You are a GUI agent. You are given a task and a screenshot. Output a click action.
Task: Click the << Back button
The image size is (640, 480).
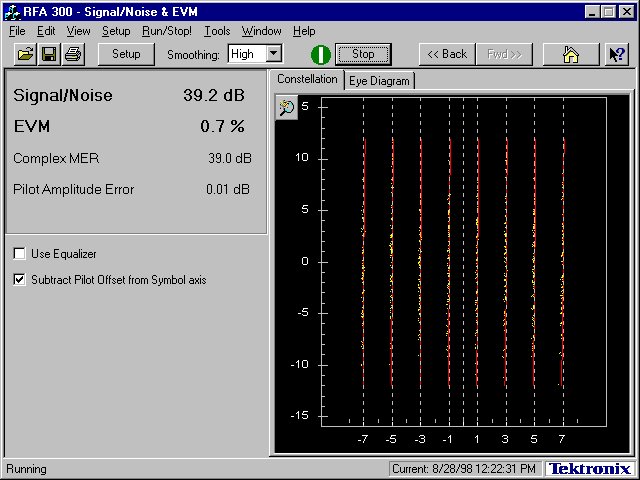(x=447, y=54)
